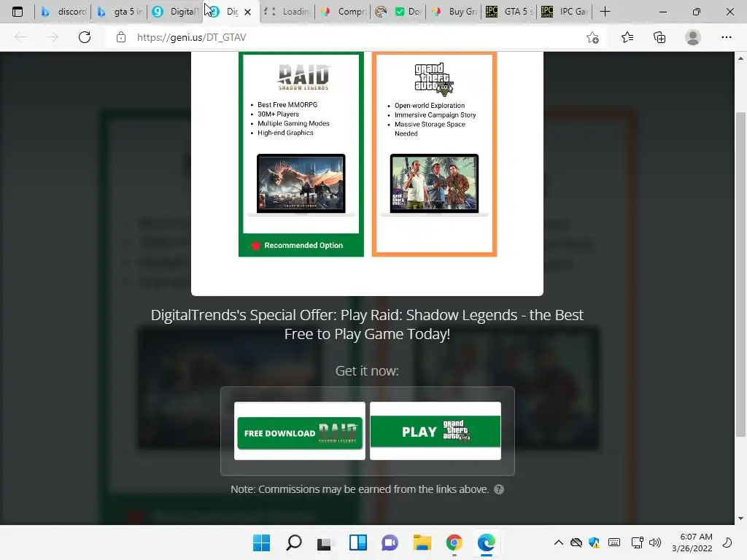Click Best Free MMORPG text
This screenshot has width=747, height=560.
287,105
